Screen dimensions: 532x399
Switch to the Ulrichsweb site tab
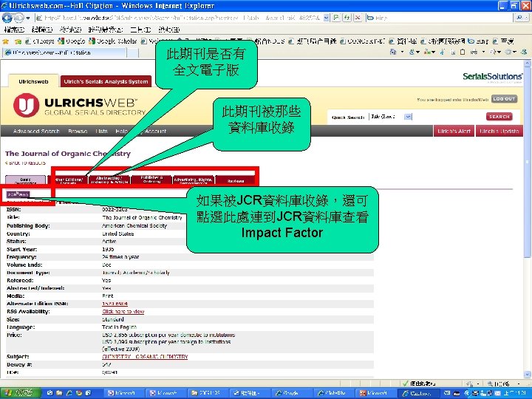point(33,81)
